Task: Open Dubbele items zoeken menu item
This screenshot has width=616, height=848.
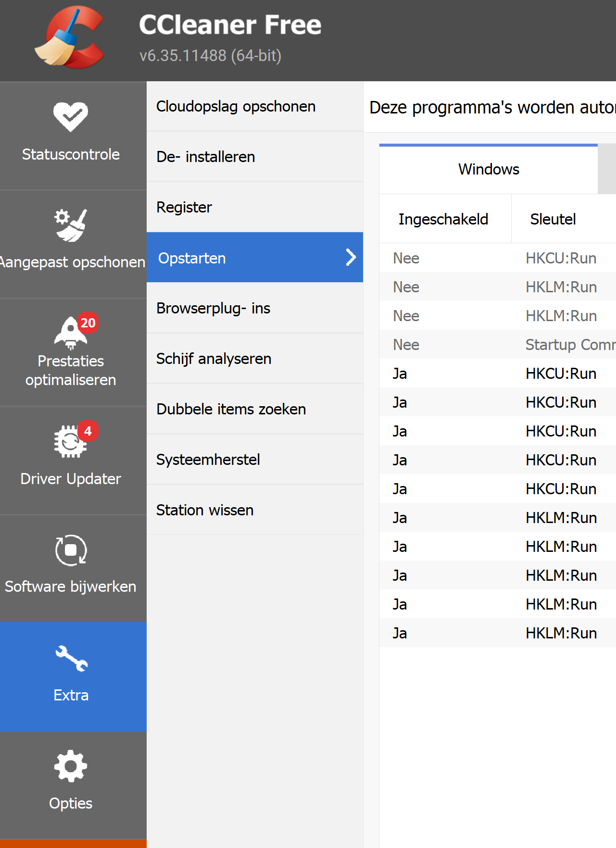Action: coord(255,409)
